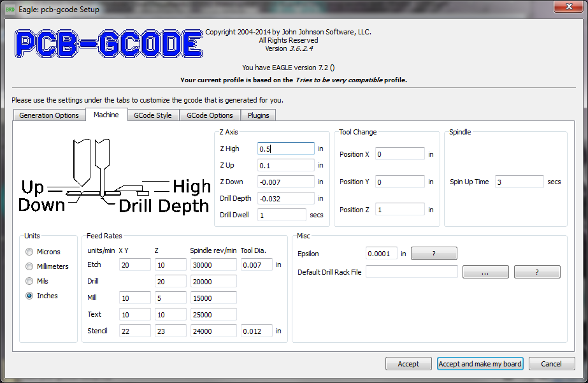Click the Drill Depth input field
Screen dimensions: 588x383
pos(286,198)
